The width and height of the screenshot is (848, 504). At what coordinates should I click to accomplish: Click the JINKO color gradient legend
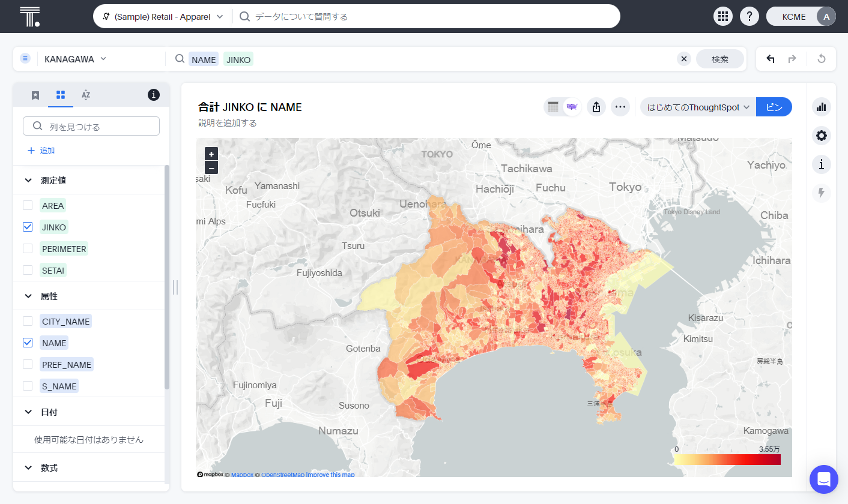(727, 460)
